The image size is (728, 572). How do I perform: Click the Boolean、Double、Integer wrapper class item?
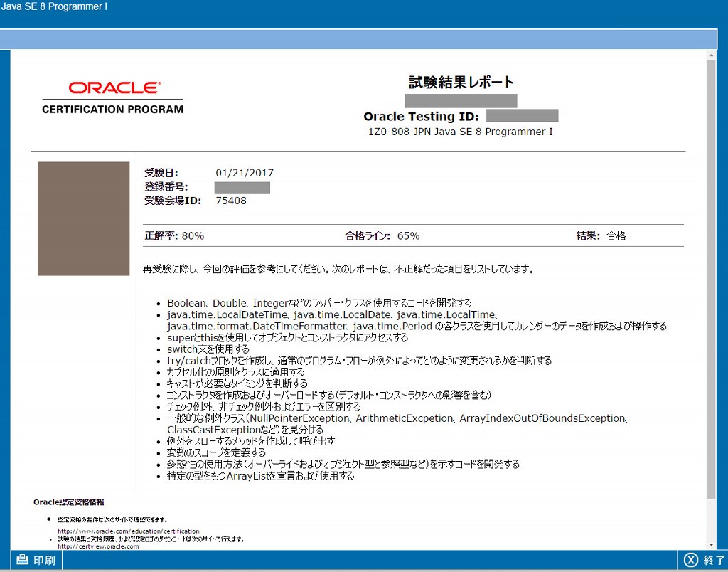(319, 303)
